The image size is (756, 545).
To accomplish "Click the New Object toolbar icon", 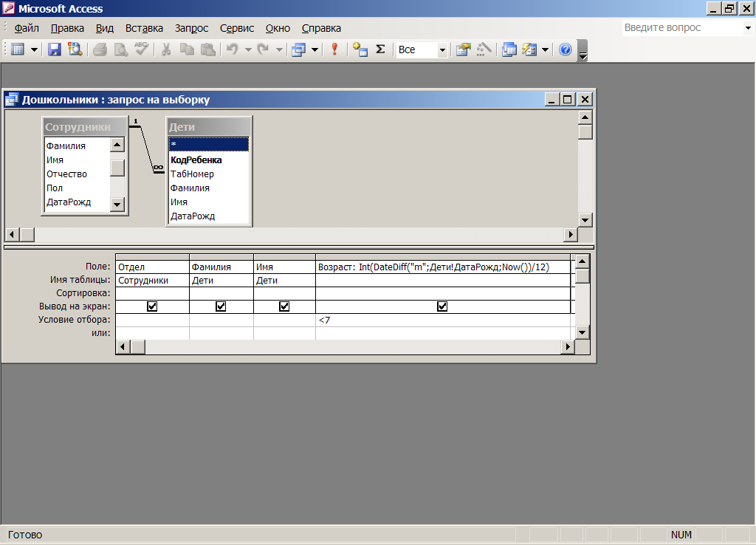I will click(529, 49).
